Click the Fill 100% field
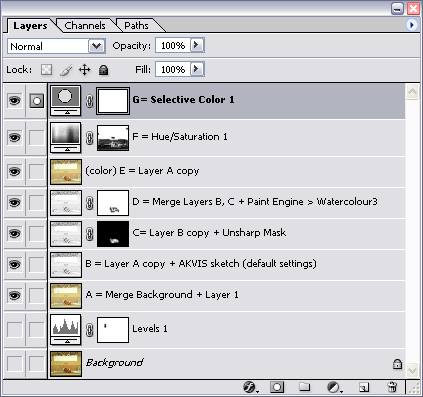The width and height of the screenshot is (423, 397). tap(173, 69)
